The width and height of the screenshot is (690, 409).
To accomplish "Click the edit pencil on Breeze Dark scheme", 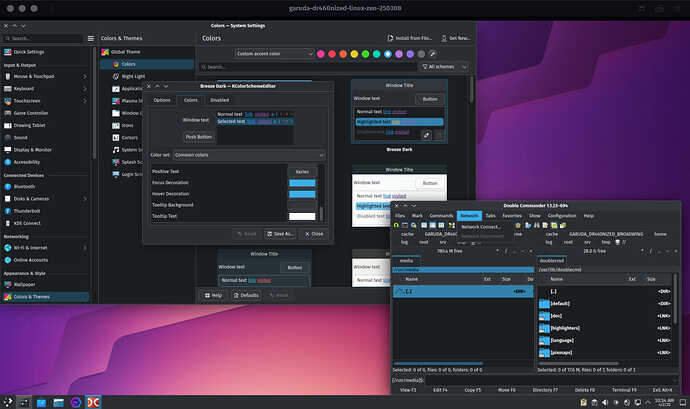I will pos(426,135).
